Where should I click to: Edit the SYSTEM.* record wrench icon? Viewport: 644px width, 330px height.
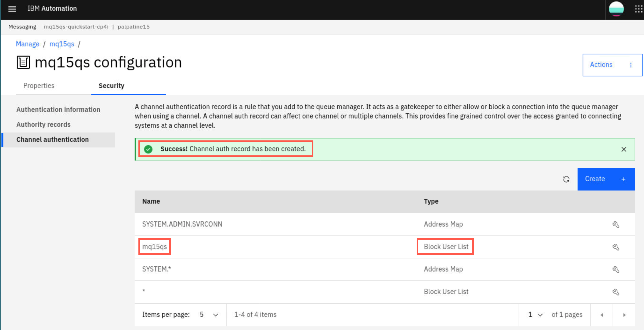coord(616,269)
